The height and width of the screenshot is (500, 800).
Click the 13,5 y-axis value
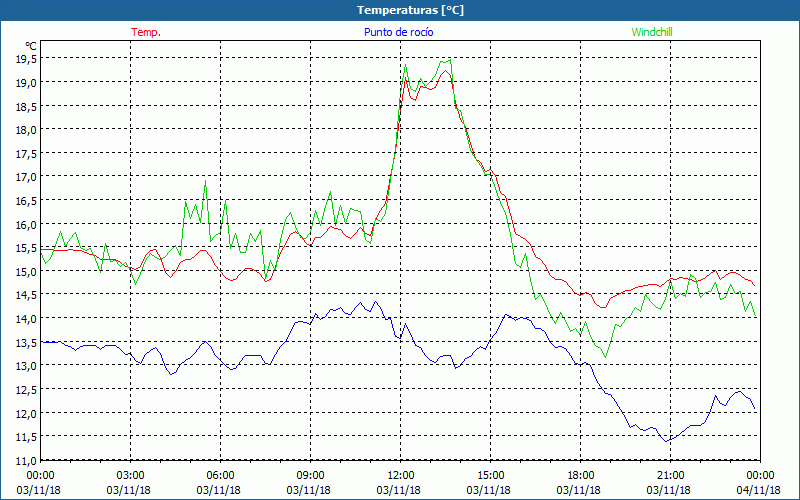(x=26, y=343)
